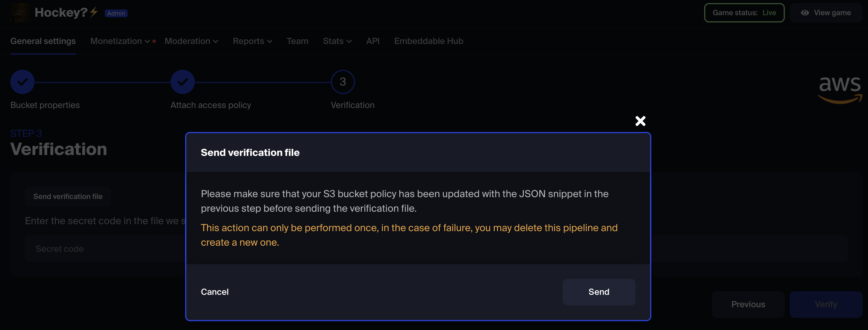This screenshot has height=330, width=868.
Task: Cancel the send verification dialog
Action: 215,291
